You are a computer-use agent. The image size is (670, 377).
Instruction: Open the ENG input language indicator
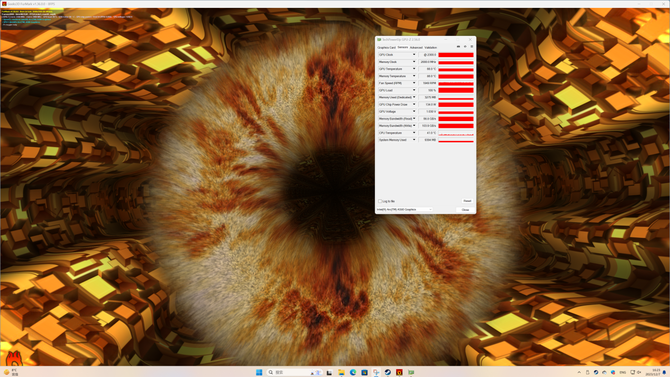pos(623,372)
